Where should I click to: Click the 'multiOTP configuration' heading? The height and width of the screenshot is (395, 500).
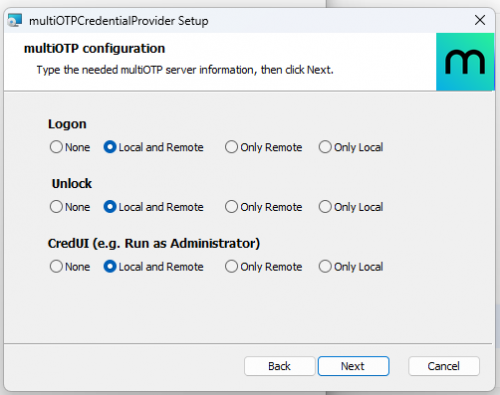[x=94, y=49]
